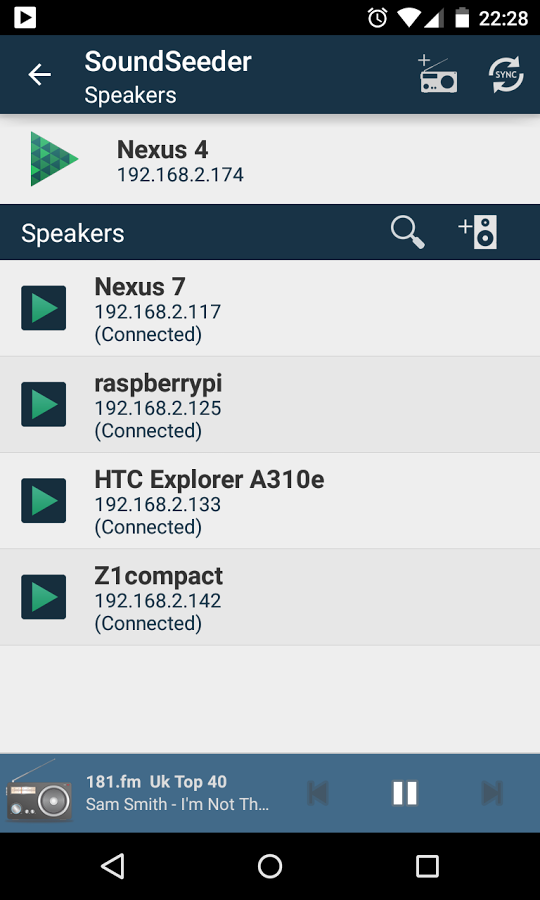The width and height of the screenshot is (540, 900).
Task: Toggle the raspberrypi speaker play icon
Action: (x=44, y=405)
